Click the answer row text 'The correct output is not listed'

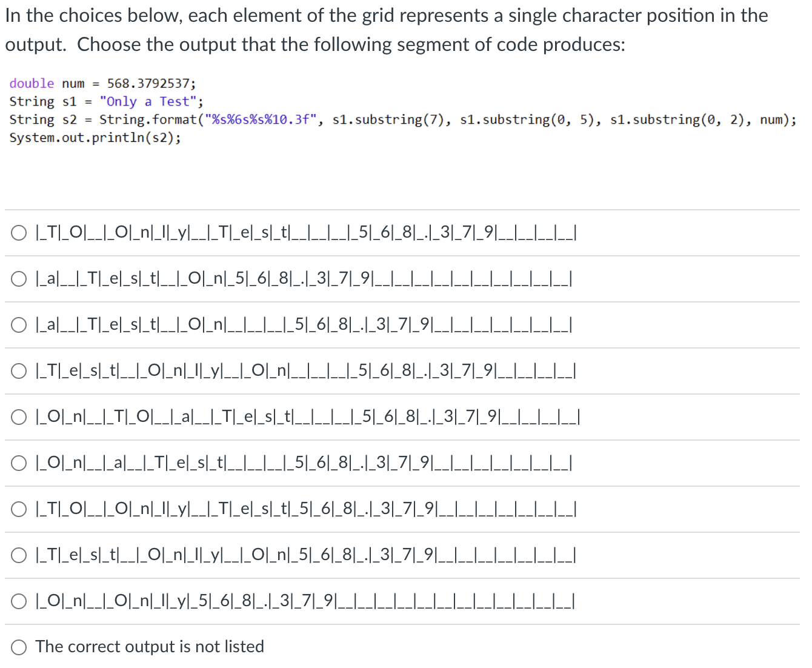tap(149, 647)
